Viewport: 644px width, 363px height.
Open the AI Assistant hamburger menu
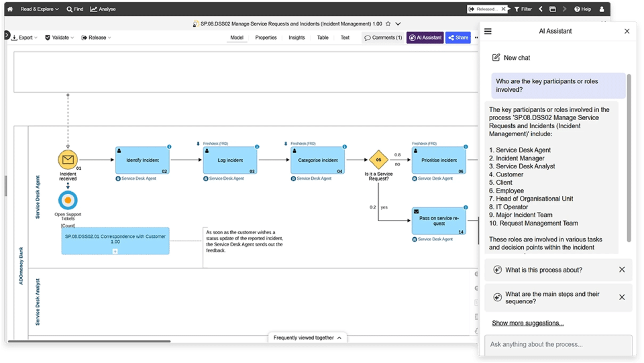pos(488,32)
